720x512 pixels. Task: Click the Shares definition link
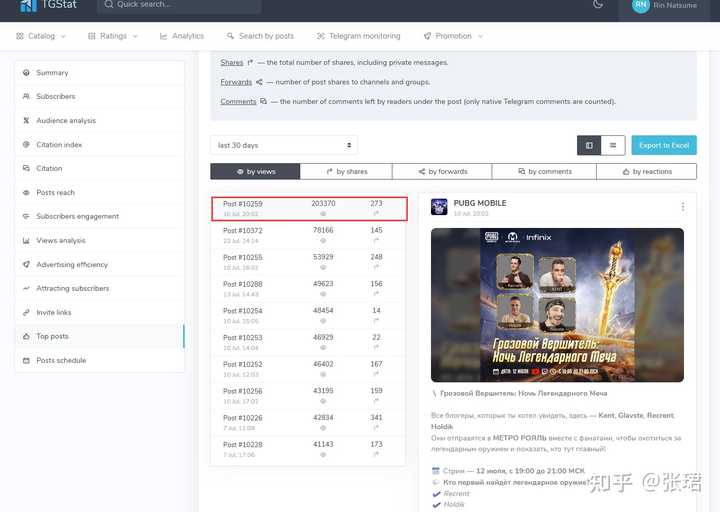[x=231, y=62]
